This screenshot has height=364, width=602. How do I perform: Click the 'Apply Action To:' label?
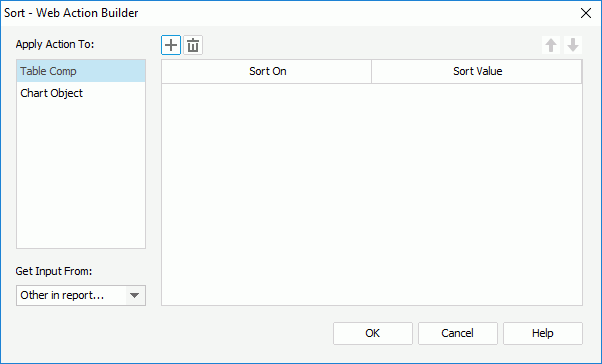pos(55,44)
